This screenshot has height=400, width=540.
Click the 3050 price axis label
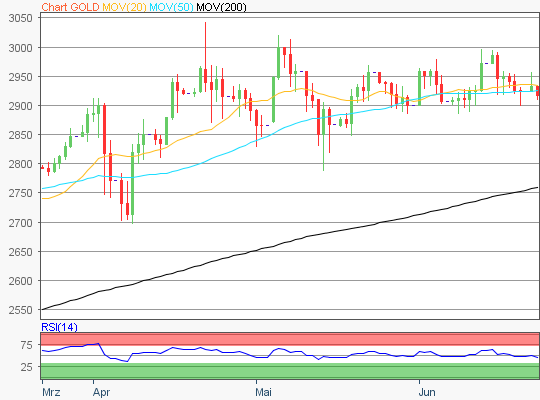coord(20,18)
